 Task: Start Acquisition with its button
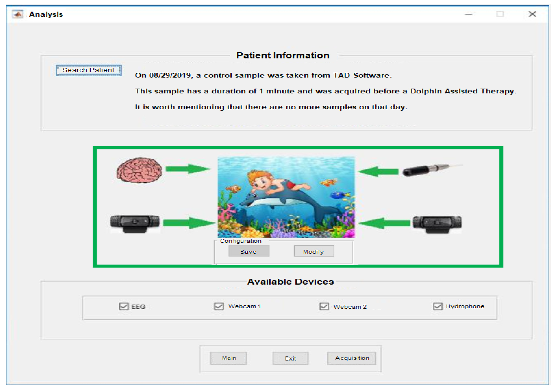351,358
